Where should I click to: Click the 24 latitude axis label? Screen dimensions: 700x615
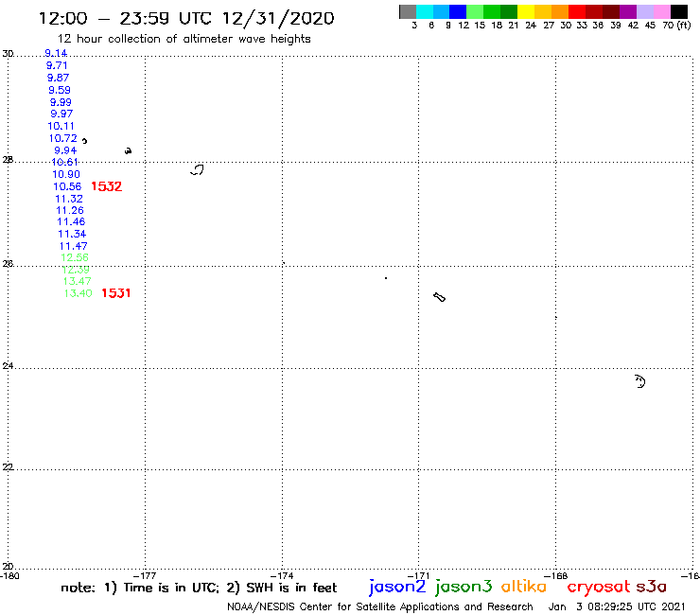tap(8, 366)
